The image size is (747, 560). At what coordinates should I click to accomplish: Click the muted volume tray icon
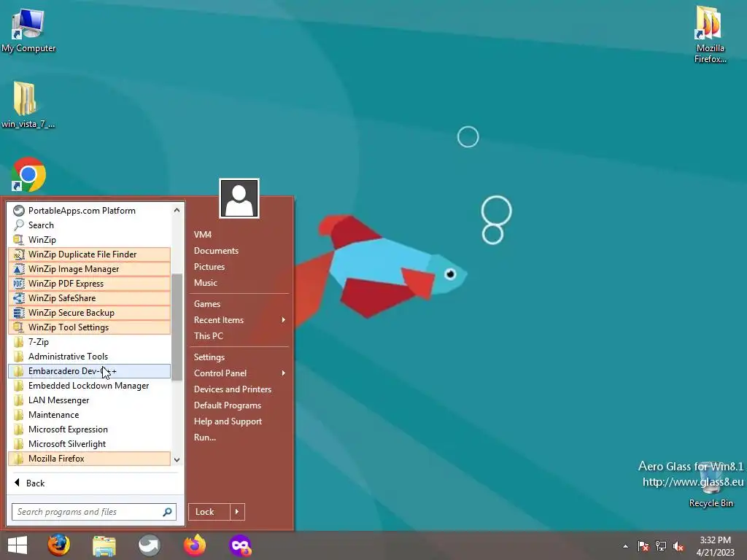point(678,546)
